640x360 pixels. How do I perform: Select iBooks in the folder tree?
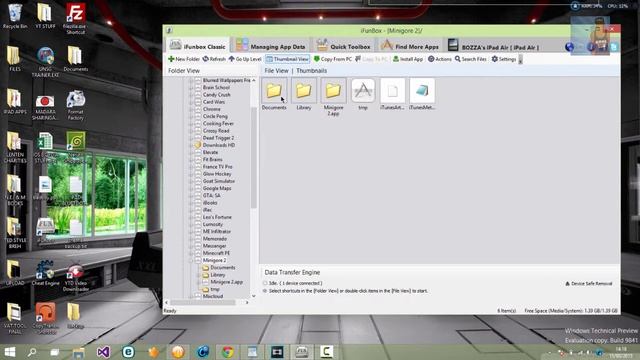(210, 203)
